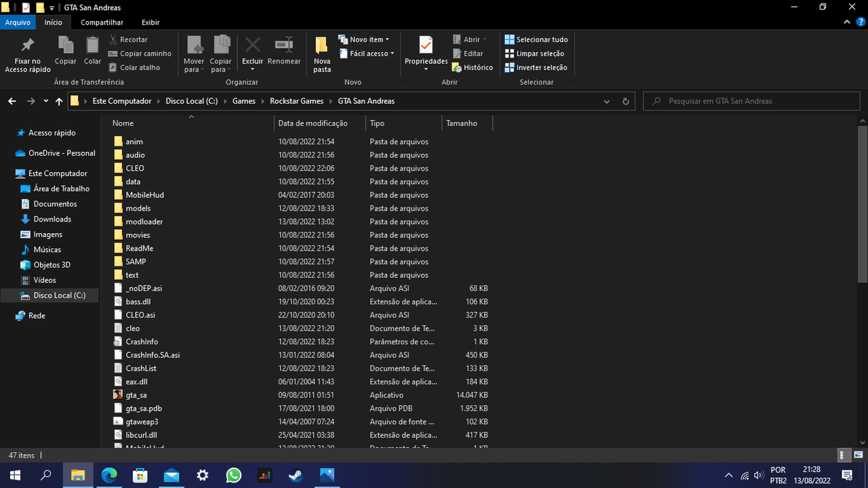Create a folder with Nova pasta
The width and height of the screenshot is (868, 488).
click(322, 55)
